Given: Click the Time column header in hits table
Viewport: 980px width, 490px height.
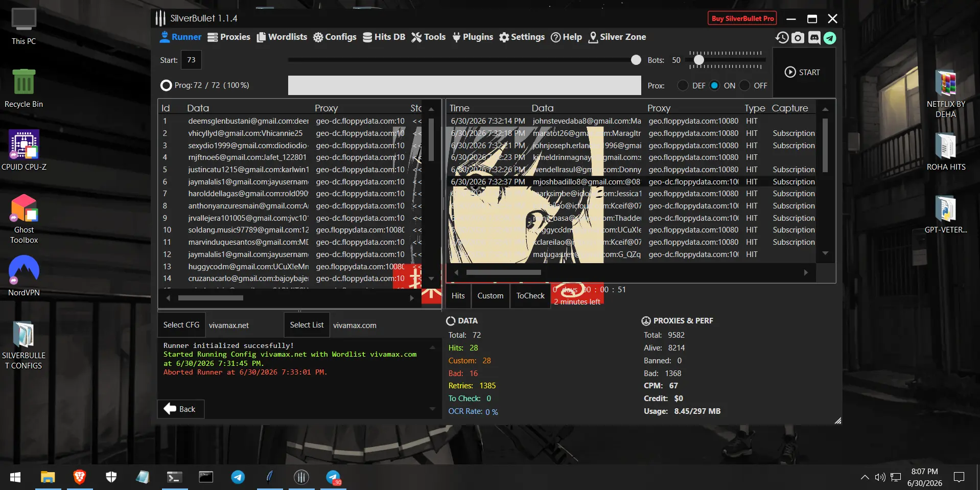Looking at the screenshot, I should click(x=459, y=108).
